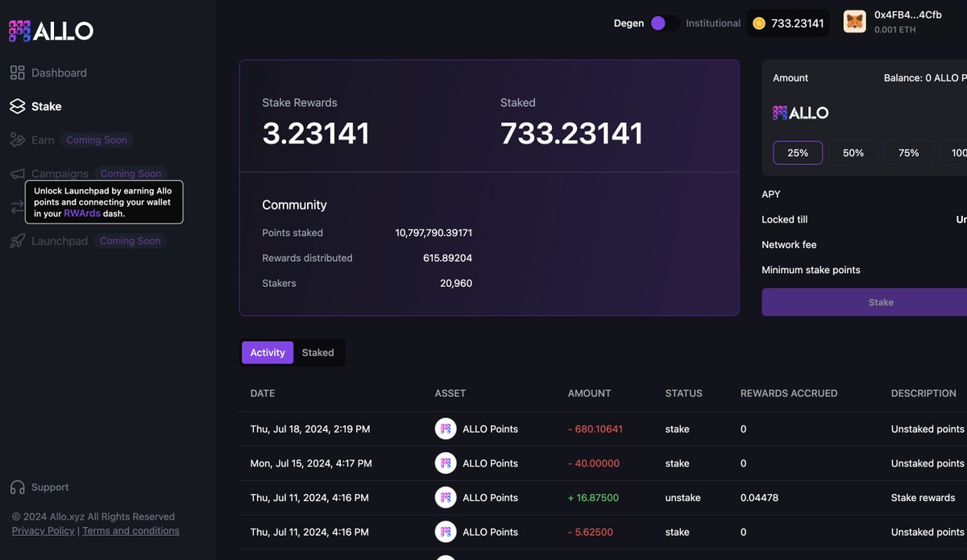Click the REWARDS ACCRUED column header

789,393
